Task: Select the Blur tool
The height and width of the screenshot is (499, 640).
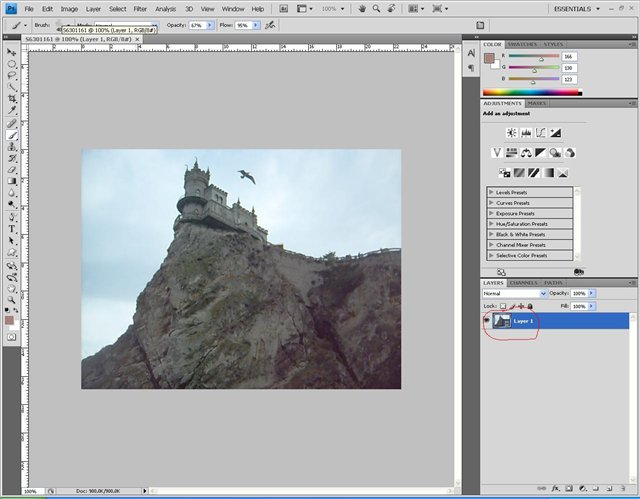Action: 11,193
